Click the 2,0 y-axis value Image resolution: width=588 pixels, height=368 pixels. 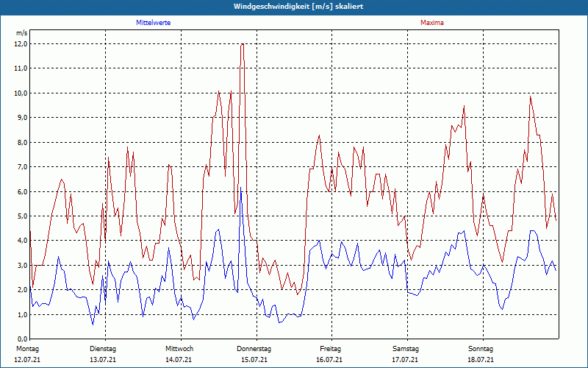pyautogui.click(x=23, y=289)
